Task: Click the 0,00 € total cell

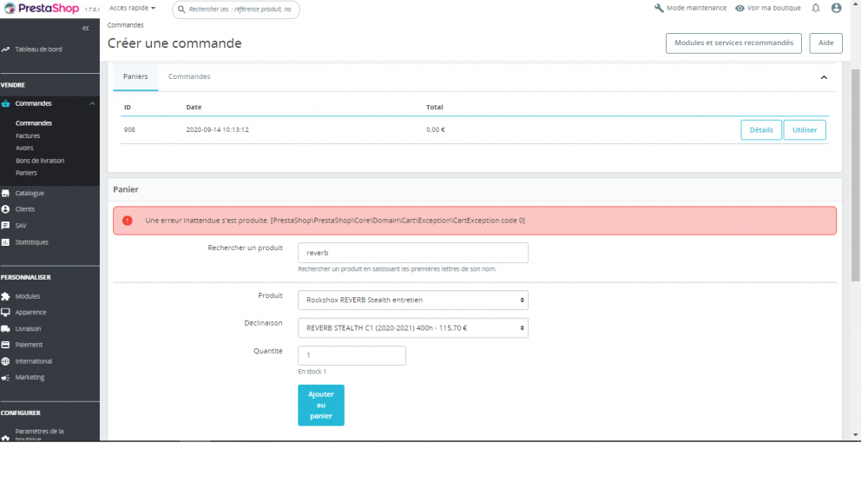Action: (436, 130)
